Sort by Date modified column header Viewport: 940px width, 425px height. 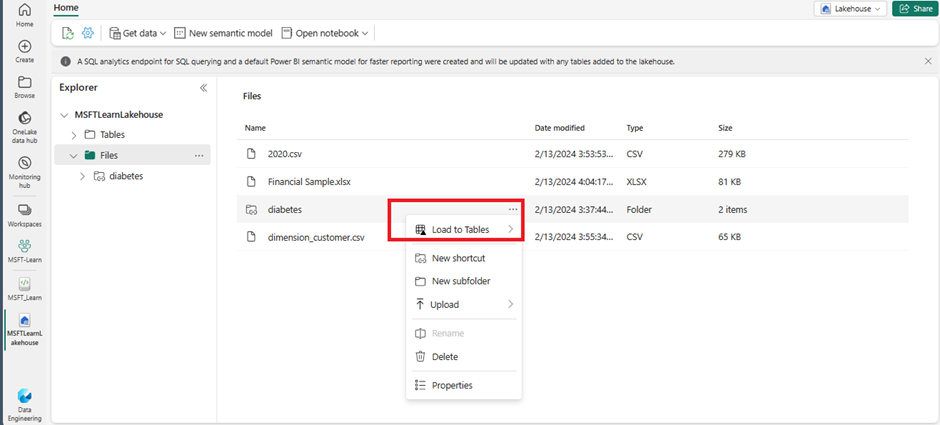(559, 128)
